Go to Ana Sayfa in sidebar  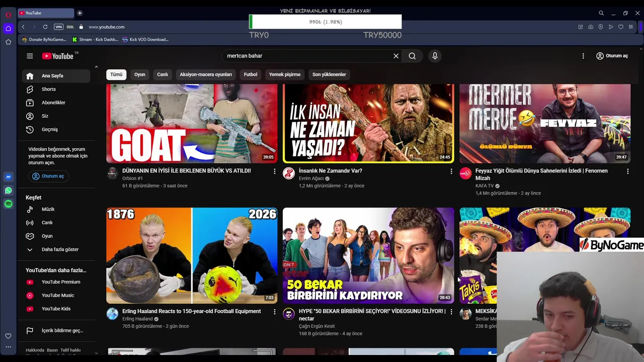(x=56, y=76)
